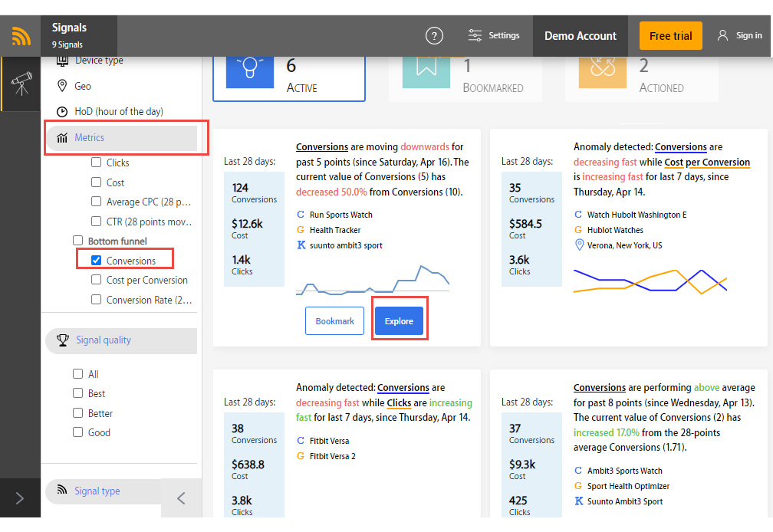The width and height of the screenshot is (773, 532).
Task: Click the Signal quality trophy icon
Action: point(63,340)
